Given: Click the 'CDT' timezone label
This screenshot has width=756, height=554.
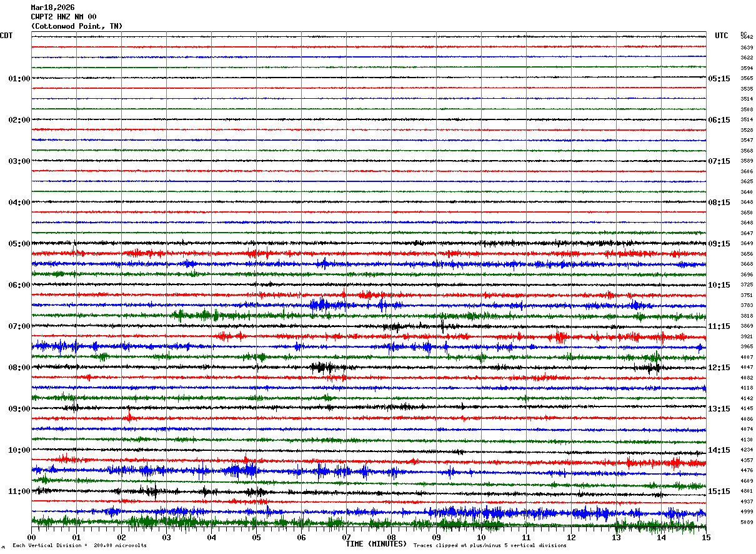Looking at the screenshot, I should click(6, 36).
